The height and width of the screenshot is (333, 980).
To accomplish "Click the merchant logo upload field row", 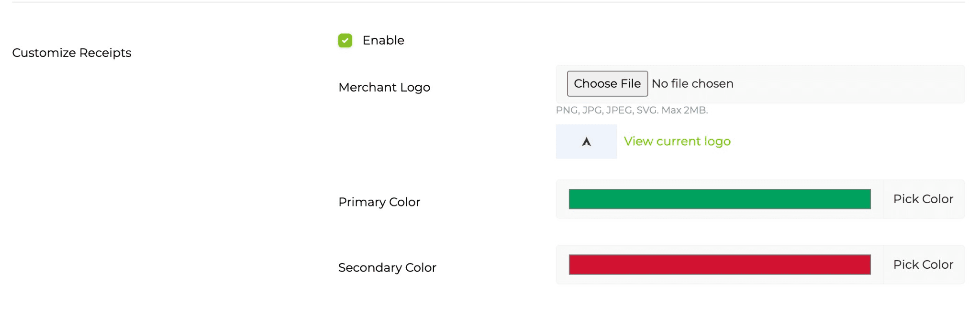I will 759,84.
